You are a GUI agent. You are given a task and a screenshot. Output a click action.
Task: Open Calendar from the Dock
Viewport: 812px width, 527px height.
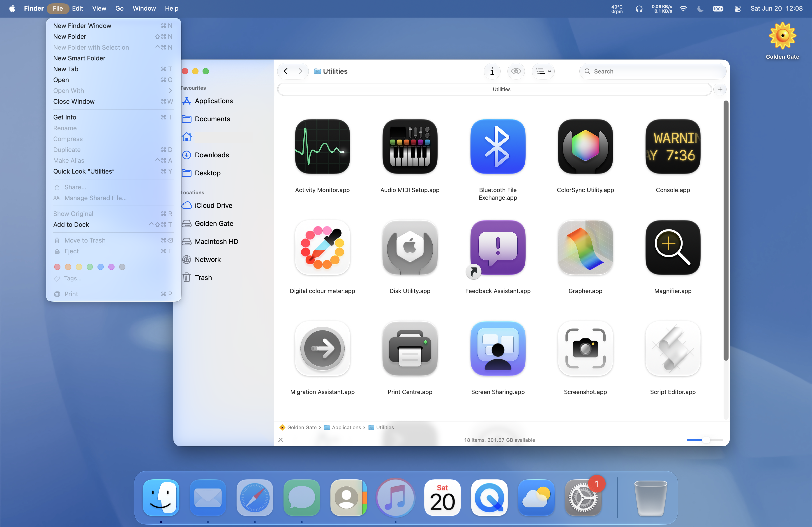[443, 498]
